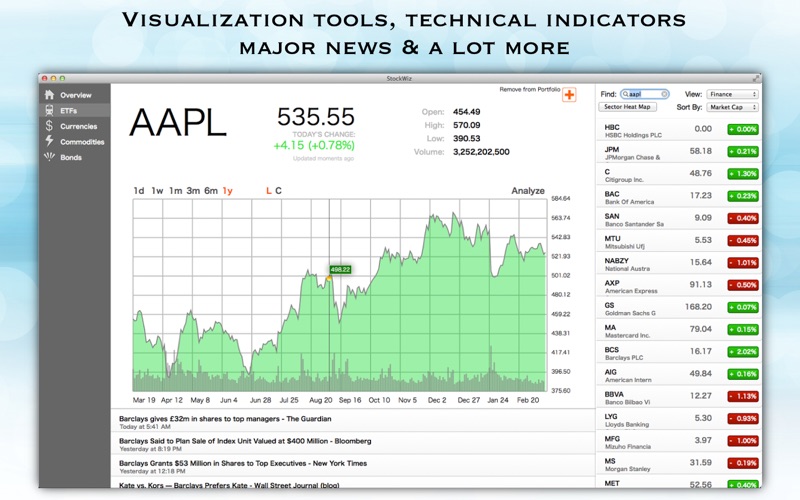The height and width of the screenshot is (500, 800).
Task: Click the Commodities lightning bolt icon
Action: tap(49, 141)
